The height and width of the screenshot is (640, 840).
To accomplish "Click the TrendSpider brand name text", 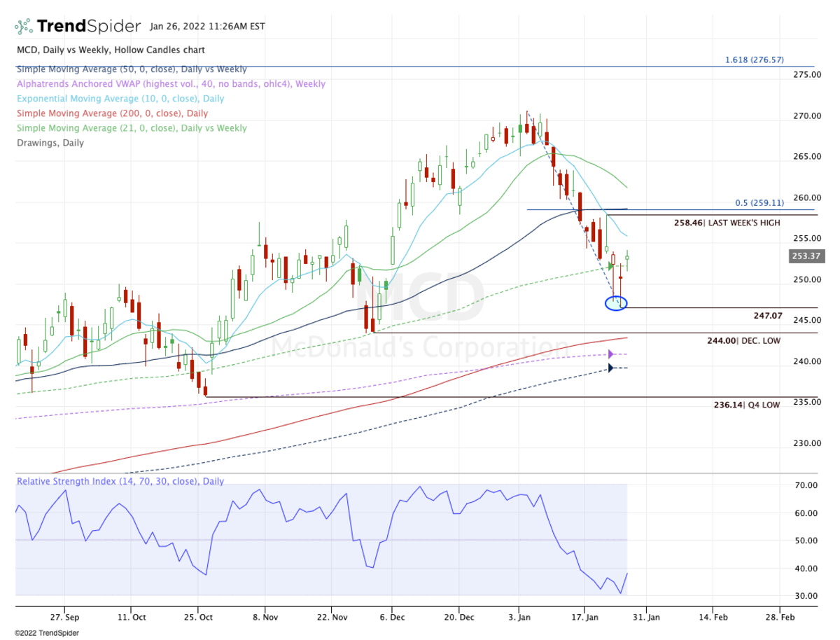I will click(88, 27).
